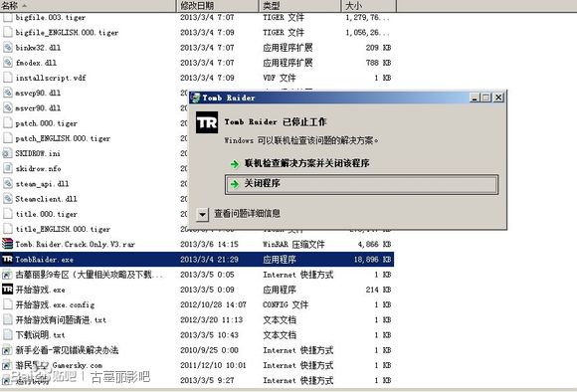The width and height of the screenshot is (577, 392).
Task: Click the TR logo in the error dialog
Action: 207,122
